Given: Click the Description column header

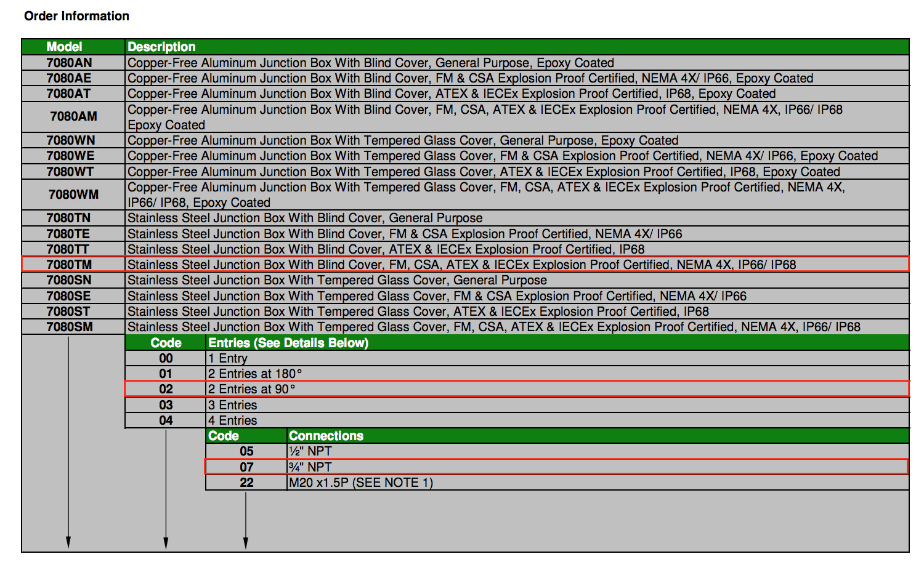Looking at the screenshot, I should (161, 47).
